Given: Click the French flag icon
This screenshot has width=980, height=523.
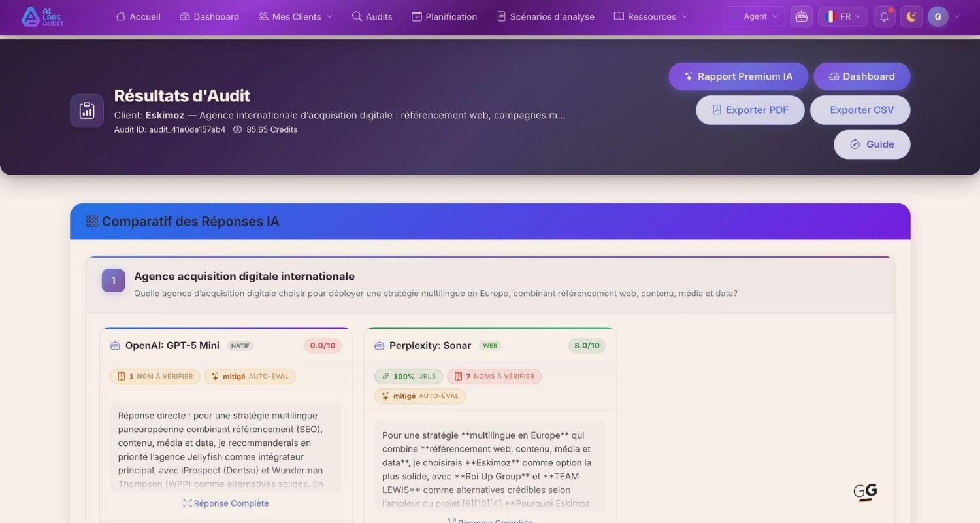Looking at the screenshot, I should pyautogui.click(x=830, y=16).
